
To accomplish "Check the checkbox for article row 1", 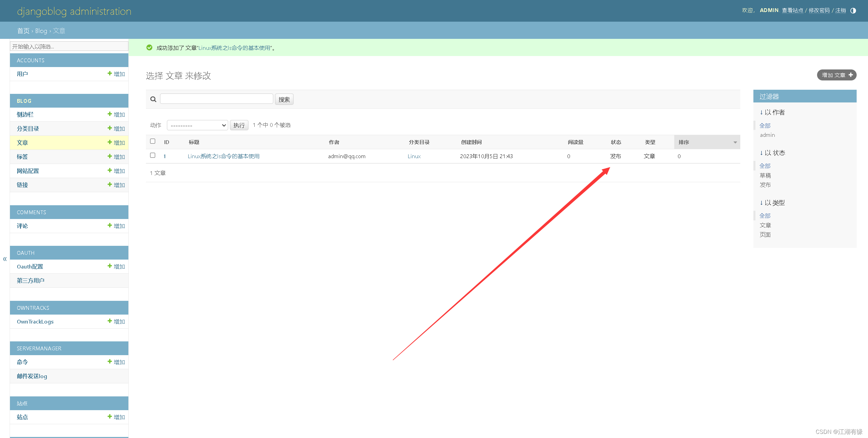I will [153, 155].
